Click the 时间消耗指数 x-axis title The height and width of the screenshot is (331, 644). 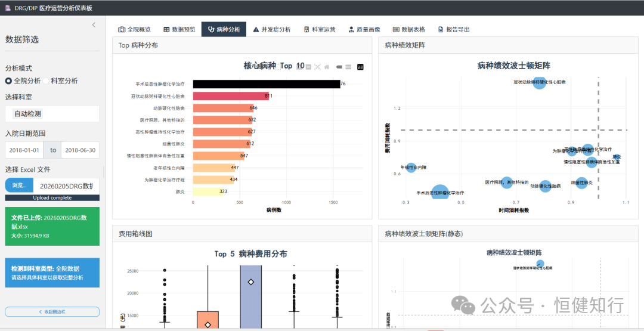[x=514, y=211]
